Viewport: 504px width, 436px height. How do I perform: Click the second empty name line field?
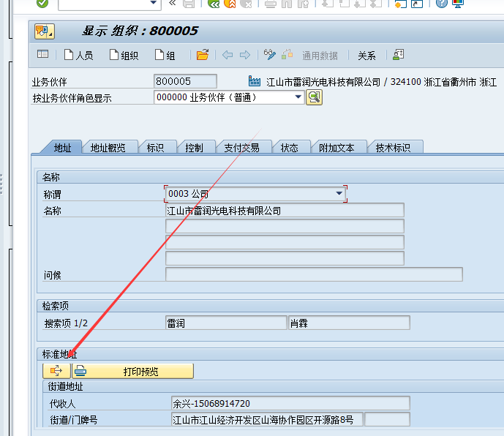(285, 242)
